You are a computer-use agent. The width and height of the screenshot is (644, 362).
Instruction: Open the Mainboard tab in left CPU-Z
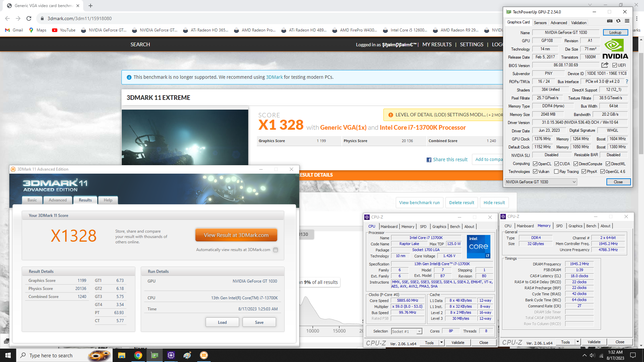point(389,227)
